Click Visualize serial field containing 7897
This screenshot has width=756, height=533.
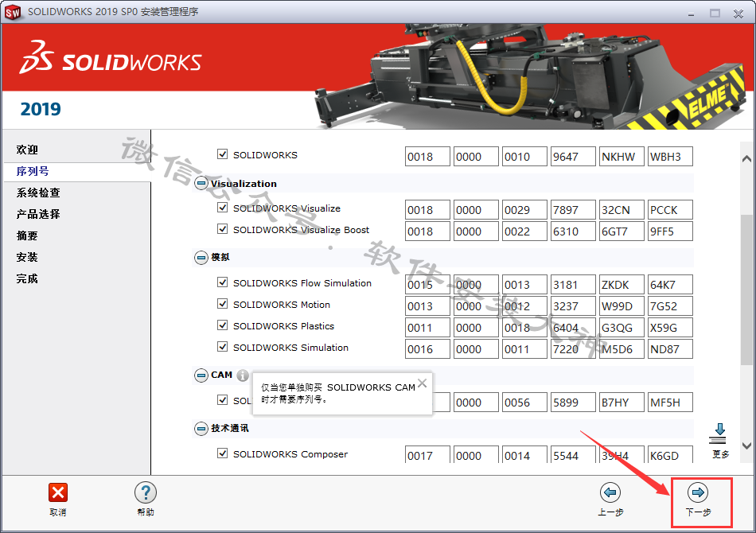click(573, 210)
